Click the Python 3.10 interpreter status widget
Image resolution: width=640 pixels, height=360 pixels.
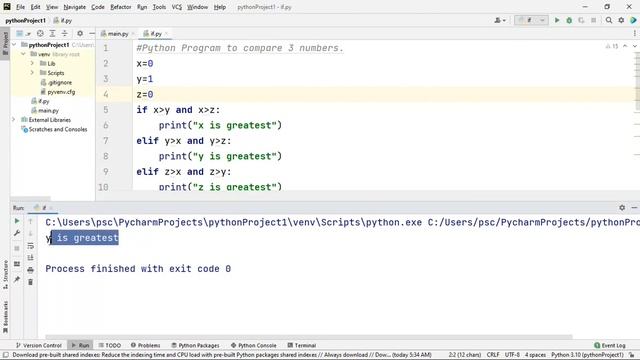[587, 355]
